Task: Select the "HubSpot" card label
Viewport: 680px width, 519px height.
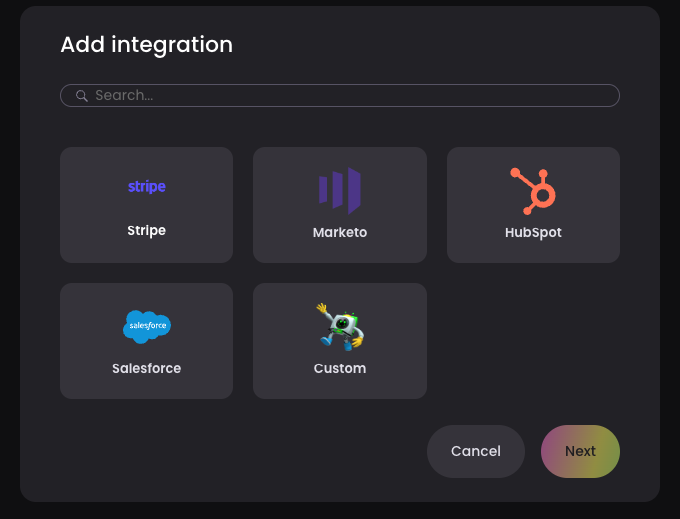Action: coord(533,232)
